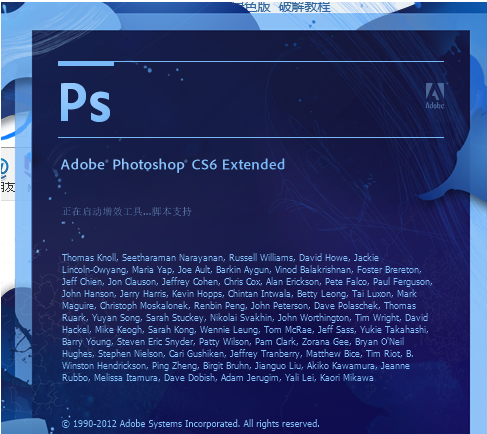Click the name Dave Polaschek
Screen dimensions: 487x434
(346, 306)
